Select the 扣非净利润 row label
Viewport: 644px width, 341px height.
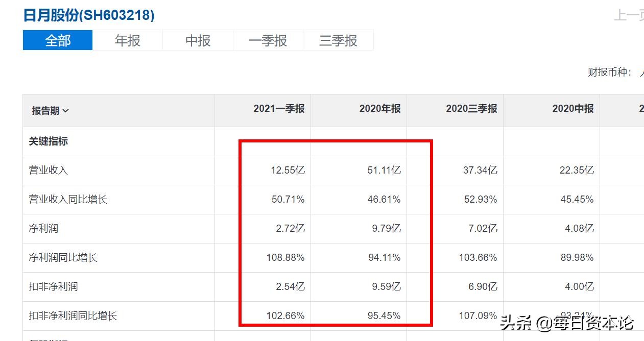point(50,286)
